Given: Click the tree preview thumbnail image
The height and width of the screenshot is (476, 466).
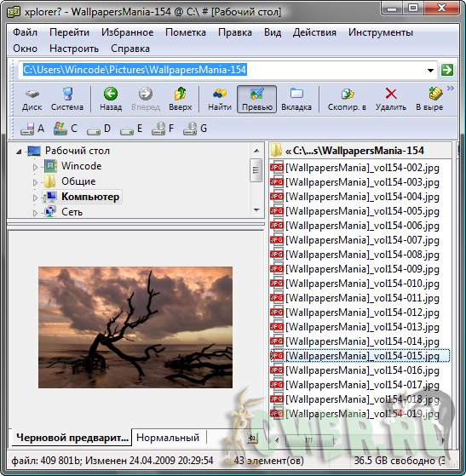Looking at the screenshot, I should click(x=135, y=327).
